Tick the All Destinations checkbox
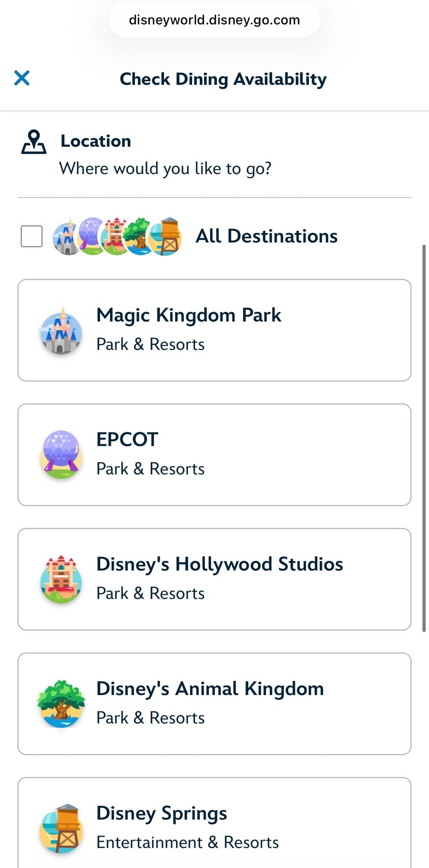Screen dimensions: 429x868 [x=32, y=236]
